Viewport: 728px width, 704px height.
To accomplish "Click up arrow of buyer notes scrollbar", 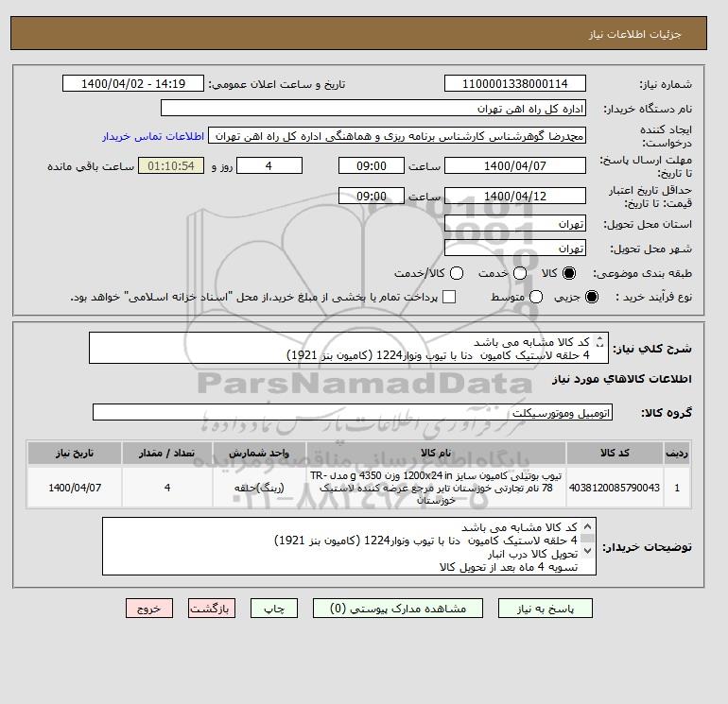I will click(587, 526).
